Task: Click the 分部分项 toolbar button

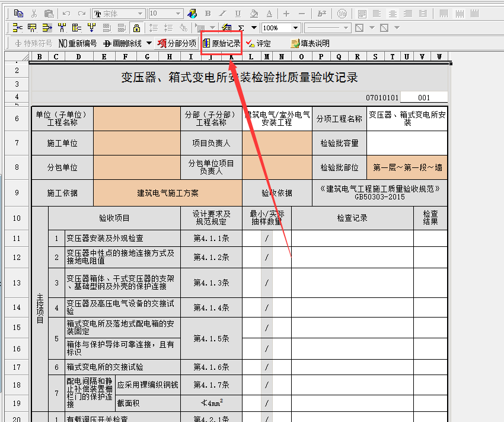Action: click(x=177, y=43)
